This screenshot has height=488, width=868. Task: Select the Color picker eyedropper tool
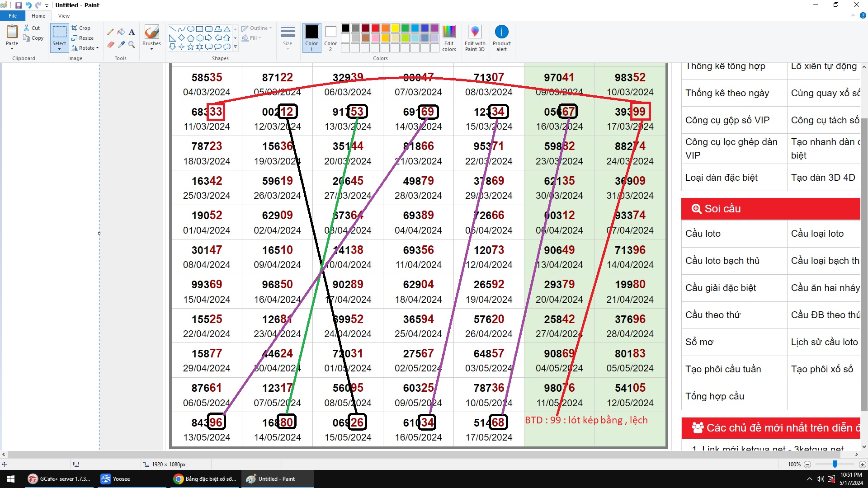tap(121, 44)
